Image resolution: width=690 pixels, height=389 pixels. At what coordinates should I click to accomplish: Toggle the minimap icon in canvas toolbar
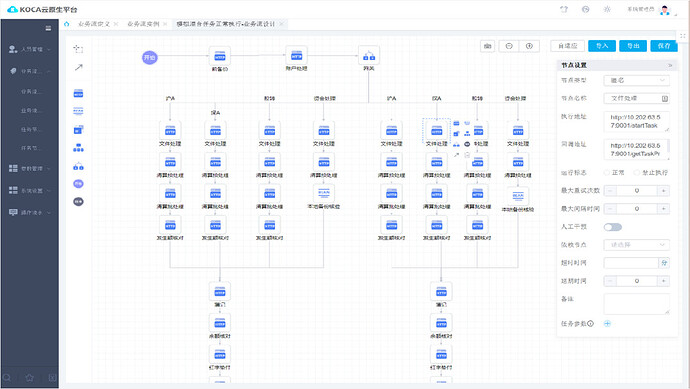488,46
